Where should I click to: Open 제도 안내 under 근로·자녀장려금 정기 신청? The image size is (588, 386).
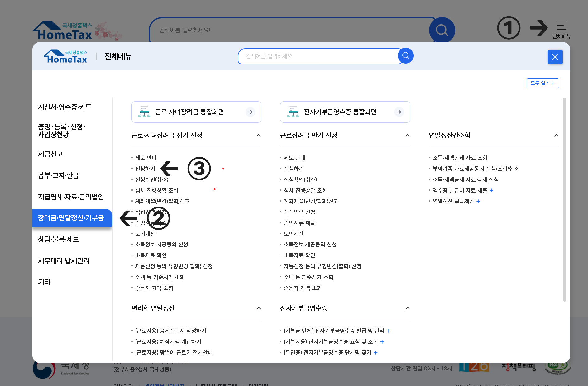[146, 158]
